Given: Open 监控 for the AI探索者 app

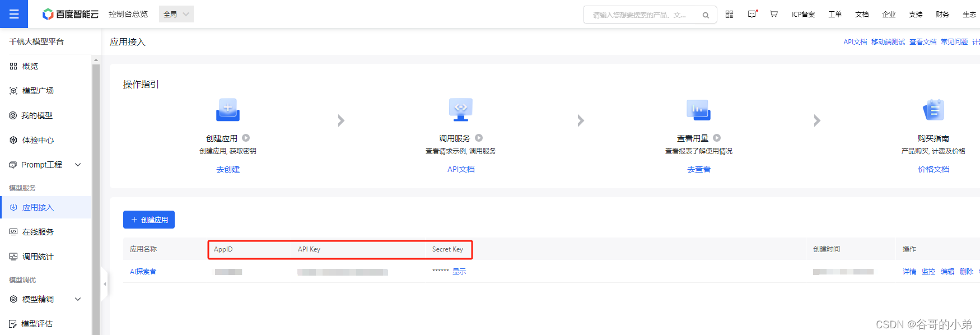Looking at the screenshot, I should [928, 272].
